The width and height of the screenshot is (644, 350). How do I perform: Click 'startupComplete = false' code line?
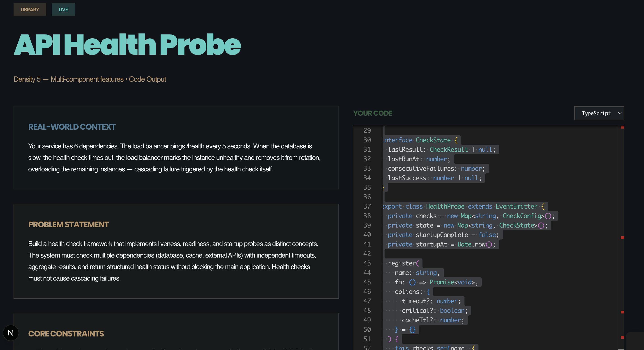tap(443, 235)
